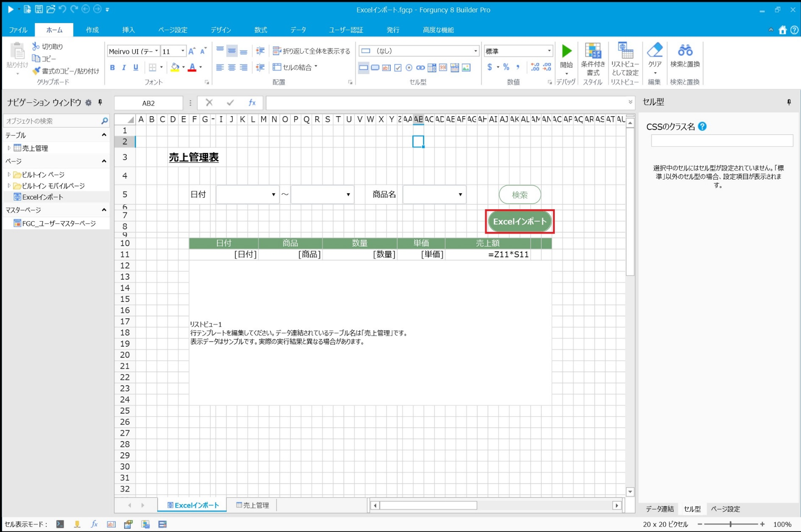Open the red font color picker

point(192,68)
